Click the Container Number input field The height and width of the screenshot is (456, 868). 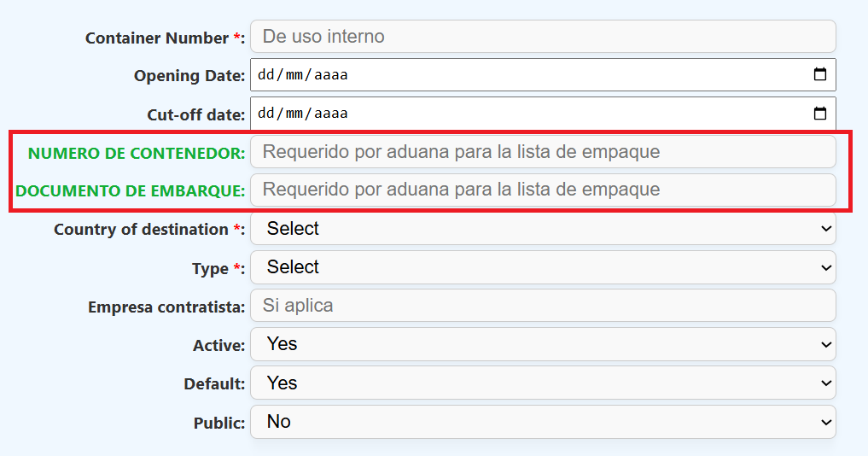(x=542, y=37)
